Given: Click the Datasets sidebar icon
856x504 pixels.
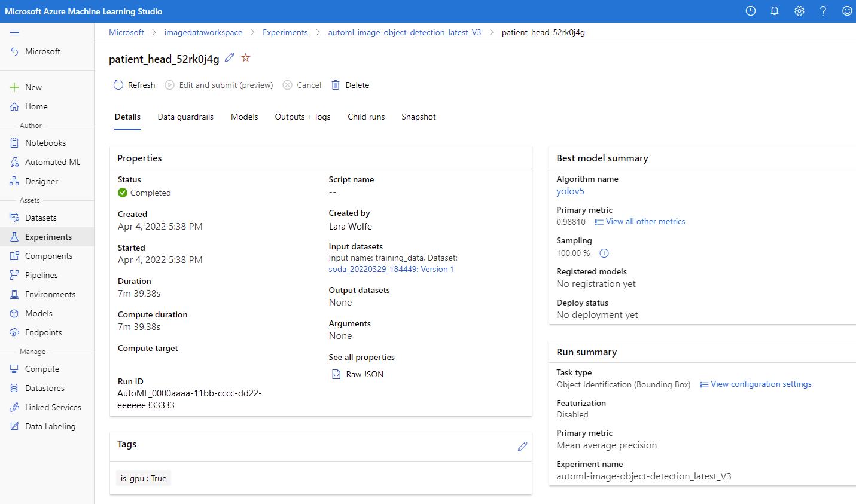Looking at the screenshot, I should tap(14, 218).
